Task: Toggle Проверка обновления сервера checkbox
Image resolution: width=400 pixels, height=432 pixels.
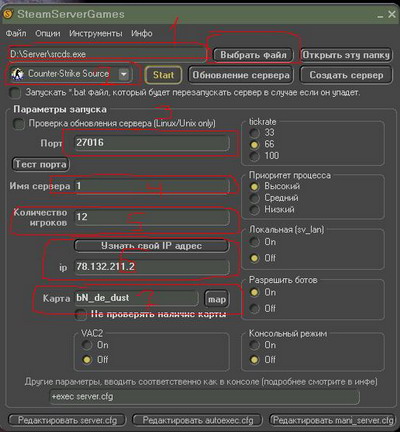Action: pos(19,124)
